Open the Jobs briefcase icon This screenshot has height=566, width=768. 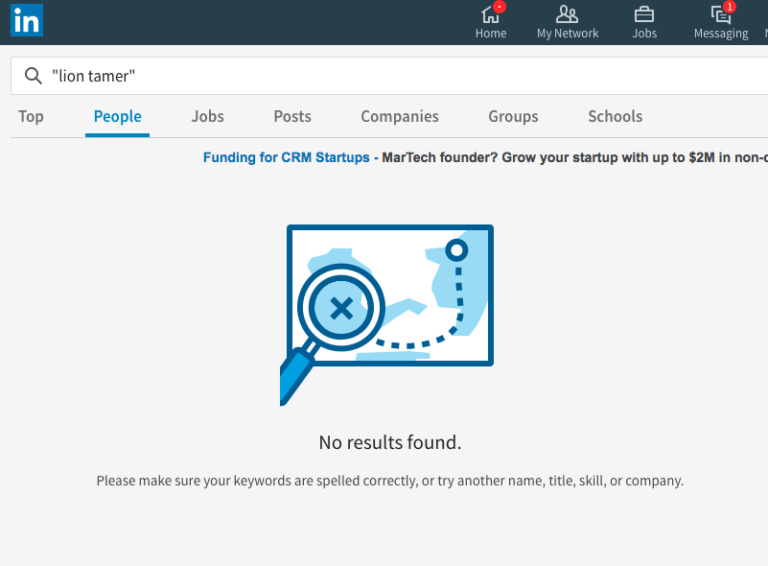(644, 14)
